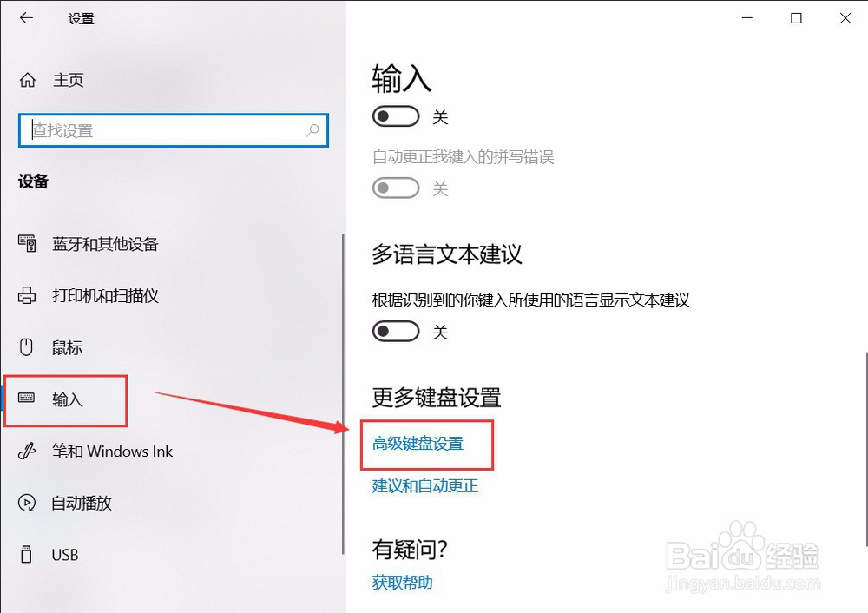Click the printer icon in sidebar
Image resolution: width=868 pixels, height=613 pixels.
coord(27,295)
